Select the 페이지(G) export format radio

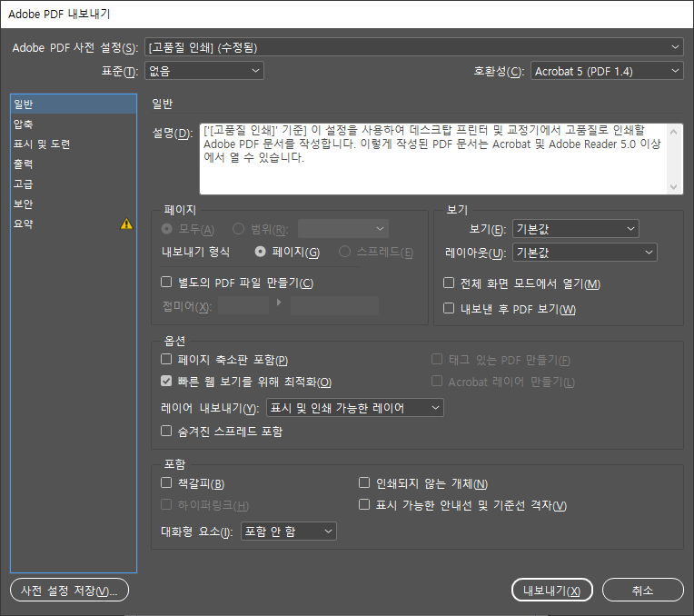click(260, 252)
